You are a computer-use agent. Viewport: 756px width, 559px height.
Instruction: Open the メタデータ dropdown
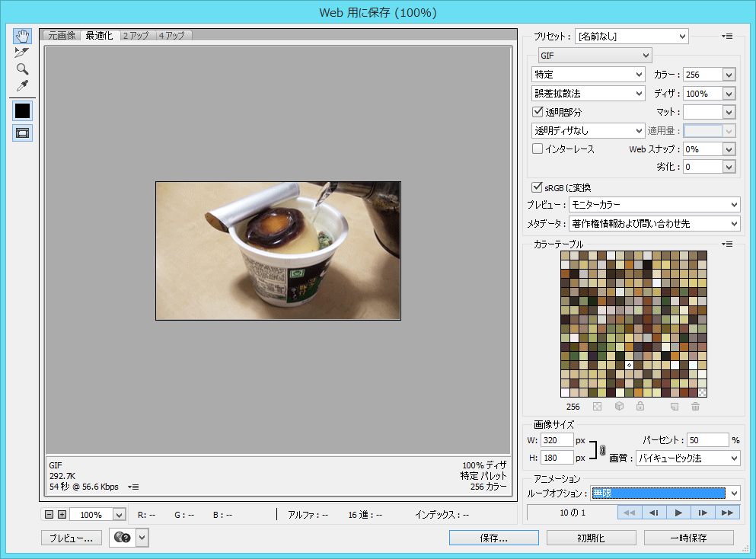coord(654,223)
